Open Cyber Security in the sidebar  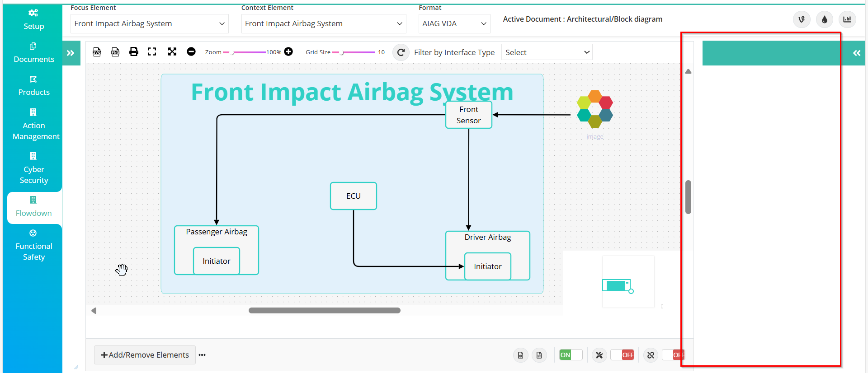pyautogui.click(x=34, y=168)
